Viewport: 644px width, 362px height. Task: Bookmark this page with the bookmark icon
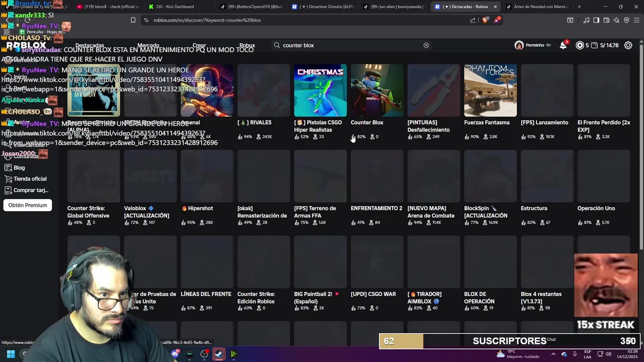point(133,20)
